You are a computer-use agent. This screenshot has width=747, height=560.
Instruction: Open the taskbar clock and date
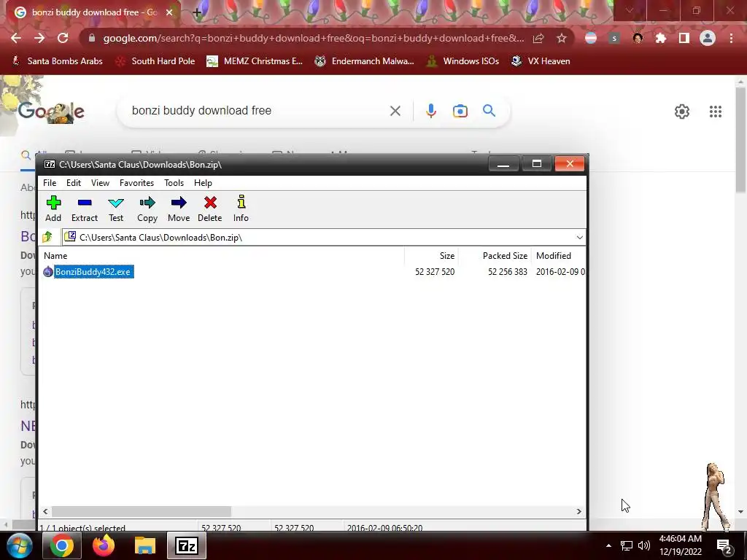681,545
